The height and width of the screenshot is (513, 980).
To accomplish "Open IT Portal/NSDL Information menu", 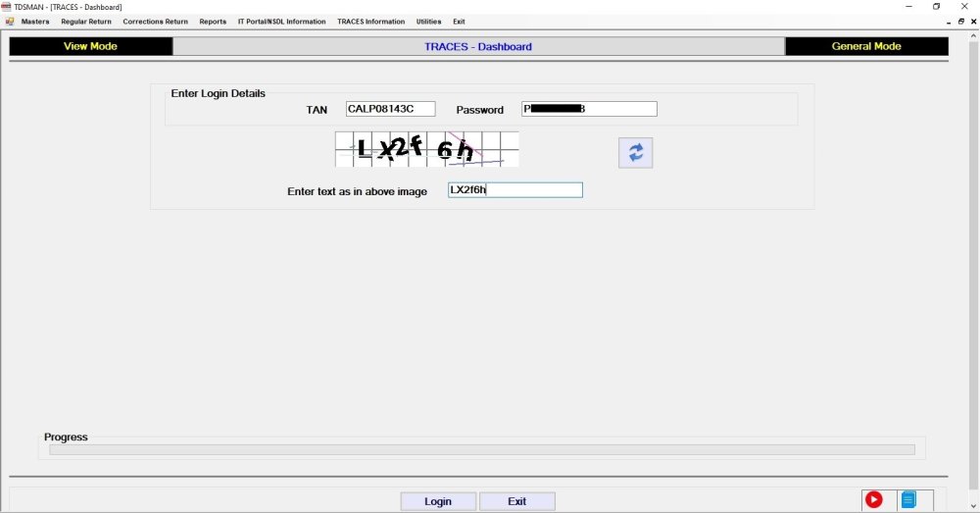I will [x=282, y=22].
